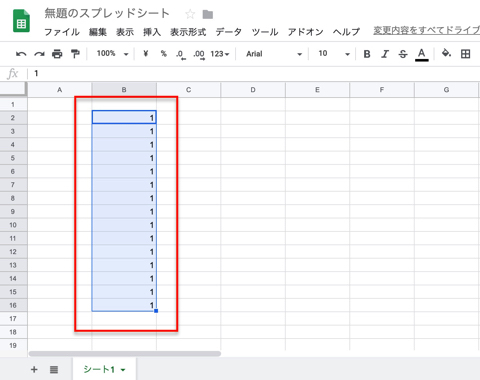Click the Google Sheets home icon
480x380 pixels.
click(21, 21)
